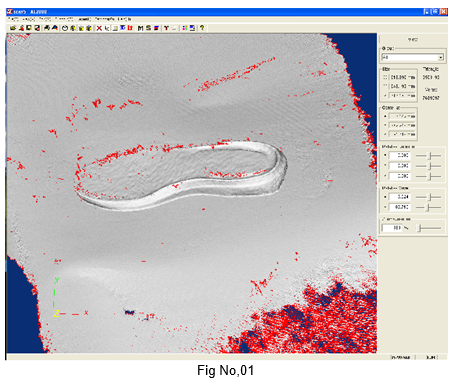
Task: Click the multicolored squares toolbar icon
Action: tap(184, 28)
